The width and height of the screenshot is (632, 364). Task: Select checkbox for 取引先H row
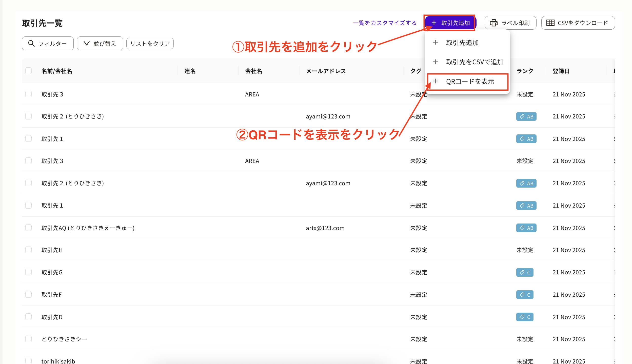[29, 250]
